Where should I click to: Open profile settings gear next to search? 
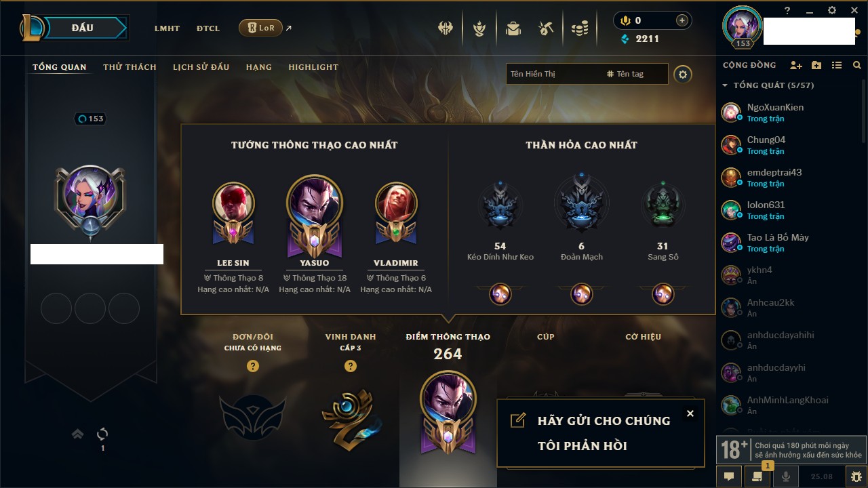coord(683,74)
